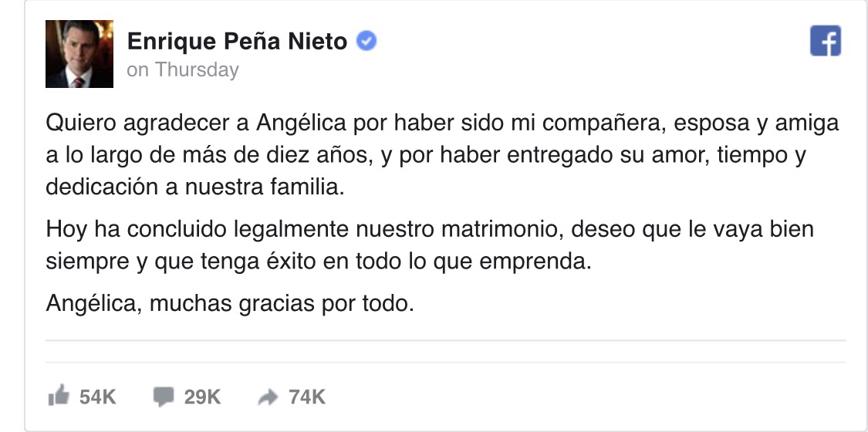Open Enrique Peña Nieto's profile photo
This screenshot has width=868, height=432.
(x=79, y=54)
